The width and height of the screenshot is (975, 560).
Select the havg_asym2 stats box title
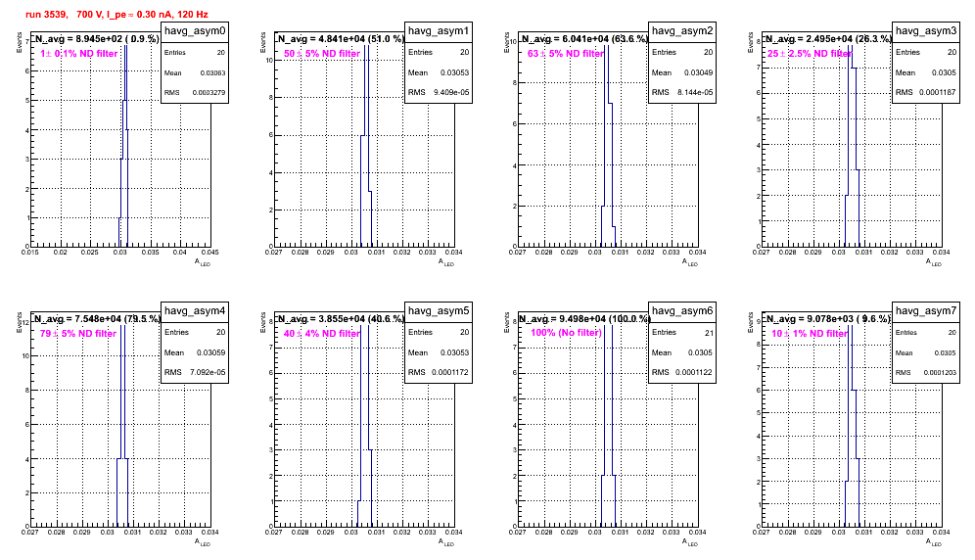point(682,31)
